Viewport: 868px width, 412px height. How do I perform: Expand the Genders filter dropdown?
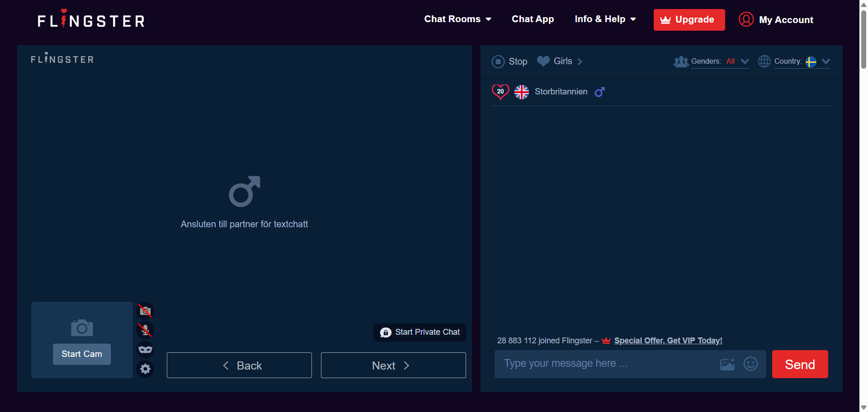click(745, 61)
